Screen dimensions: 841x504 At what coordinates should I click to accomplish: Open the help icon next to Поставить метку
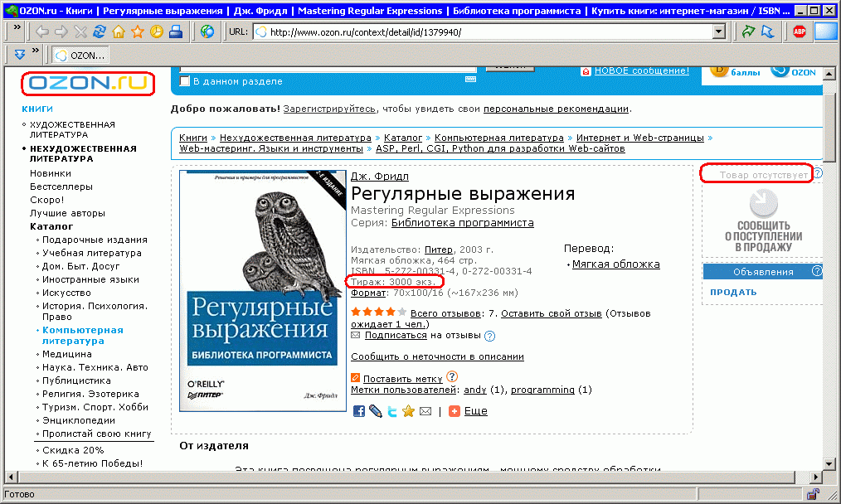452,377
